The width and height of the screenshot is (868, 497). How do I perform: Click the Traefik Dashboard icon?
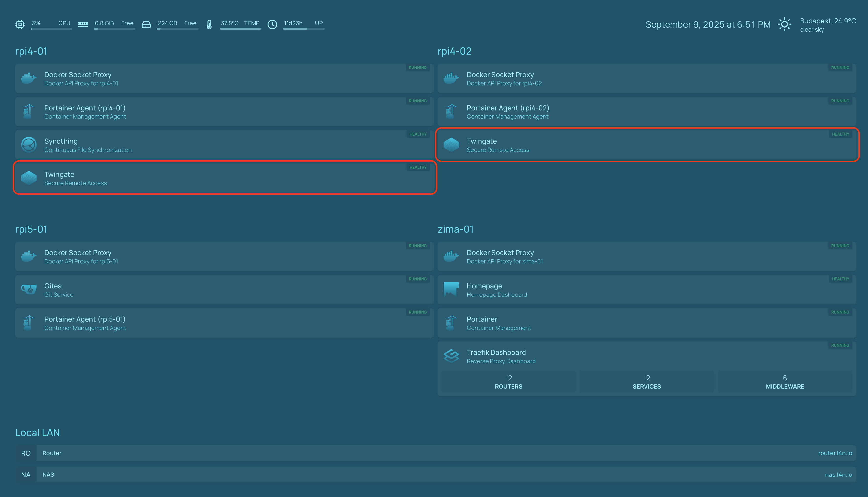point(451,356)
